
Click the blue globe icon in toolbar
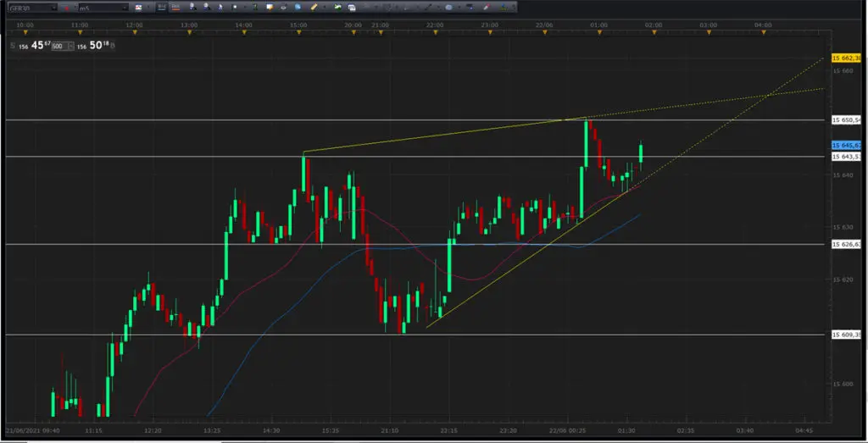tap(298, 7)
